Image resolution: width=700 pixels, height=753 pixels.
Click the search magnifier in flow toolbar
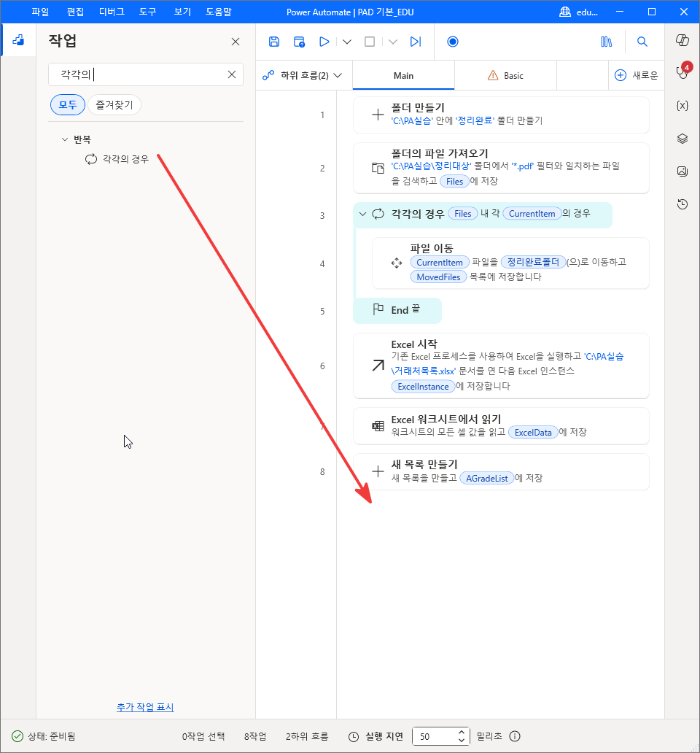click(642, 42)
